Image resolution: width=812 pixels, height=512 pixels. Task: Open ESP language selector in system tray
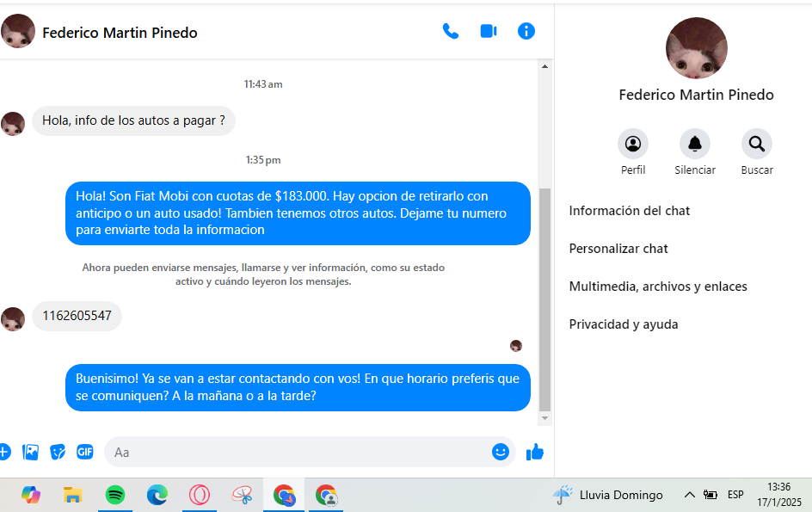pos(735,495)
